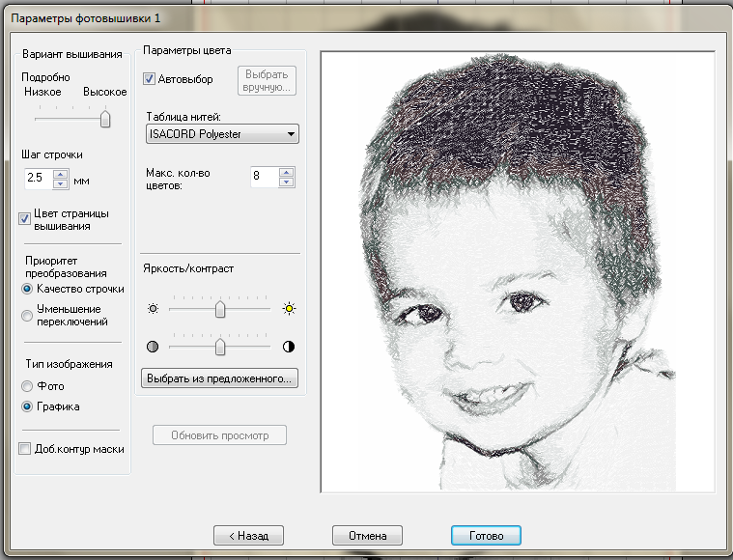Decrease stitch step with down arrow

coord(61,183)
